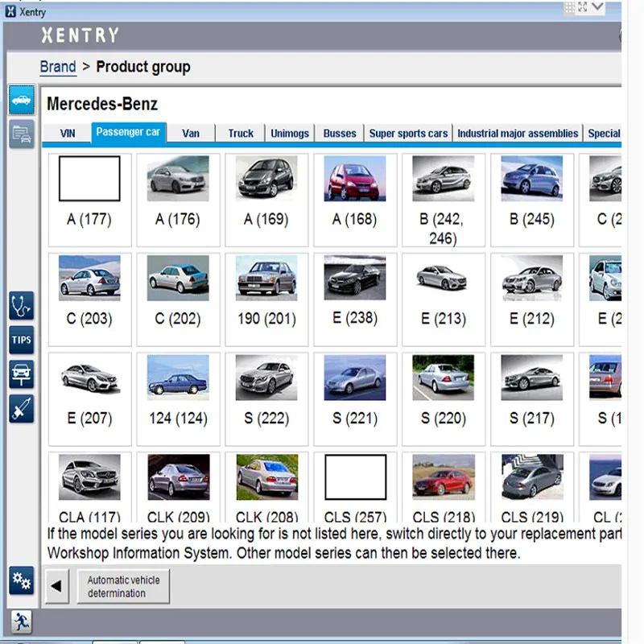
Task: Click the grid icon in title bar
Action: tap(569, 8)
